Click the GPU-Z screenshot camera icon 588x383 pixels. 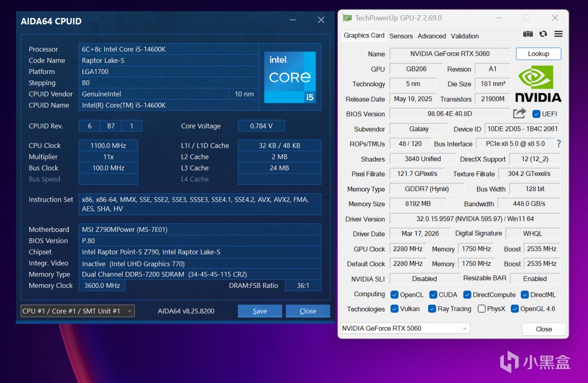tap(528, 34)
